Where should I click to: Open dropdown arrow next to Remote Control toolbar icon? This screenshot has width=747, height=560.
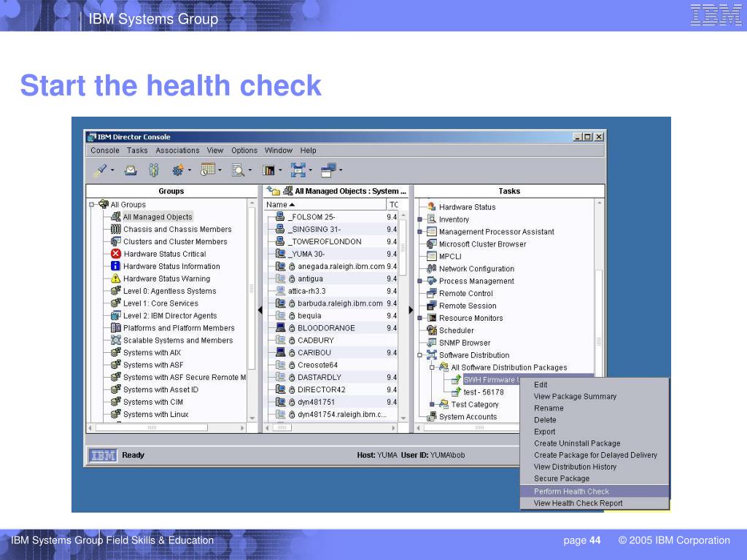click(x=341, y=171)
